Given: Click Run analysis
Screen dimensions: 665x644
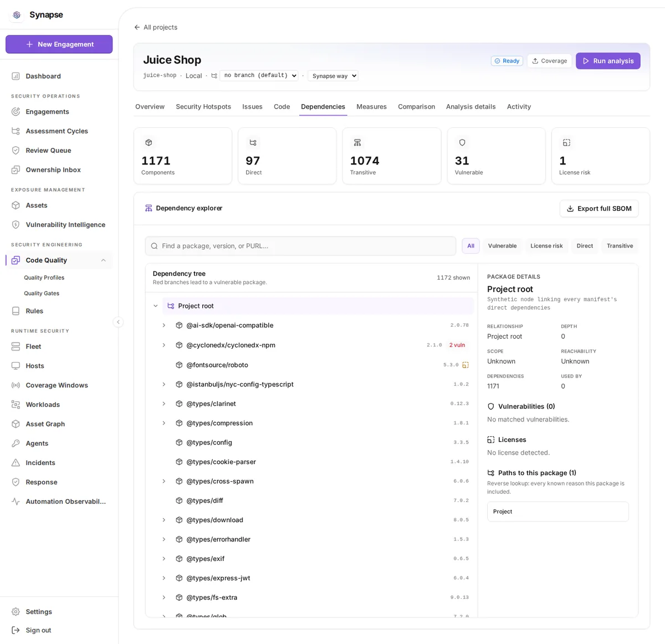Looking at the screenshot, I should coord(608,61).
